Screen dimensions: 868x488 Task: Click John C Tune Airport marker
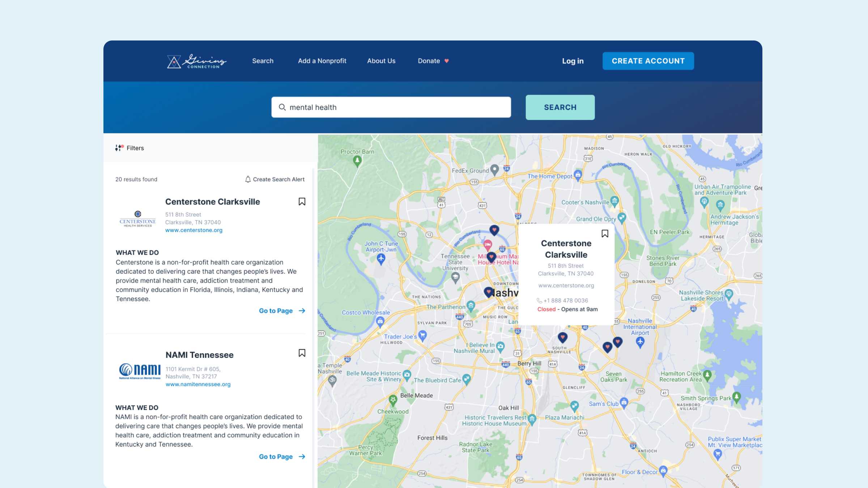tap(381, 259)
